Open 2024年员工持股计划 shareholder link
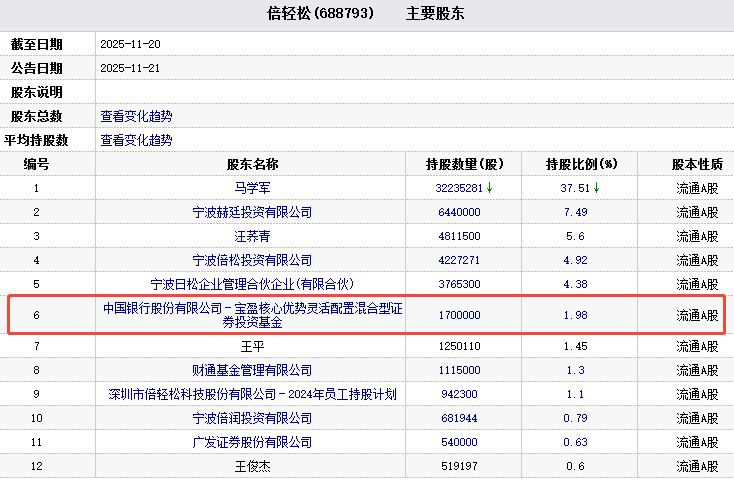Image resolution: width=734 pixels, height=480 pixels. click(x=252, y=394)
